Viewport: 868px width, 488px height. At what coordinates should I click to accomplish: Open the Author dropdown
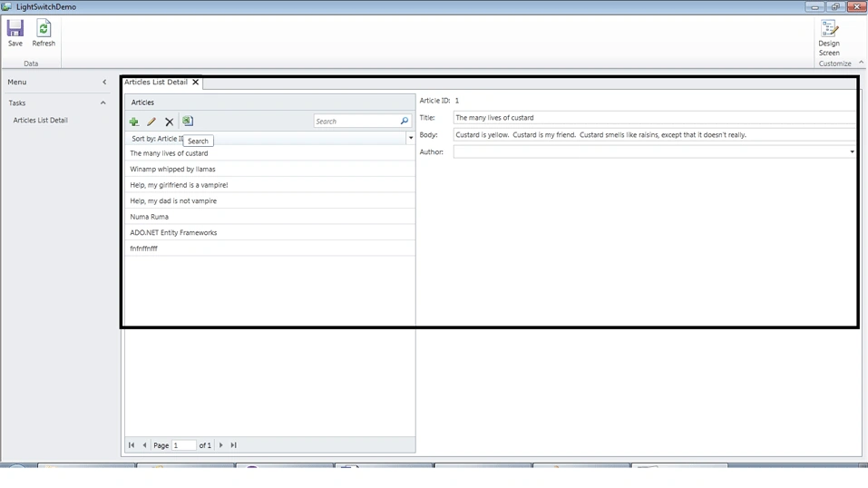coord(852,151)
